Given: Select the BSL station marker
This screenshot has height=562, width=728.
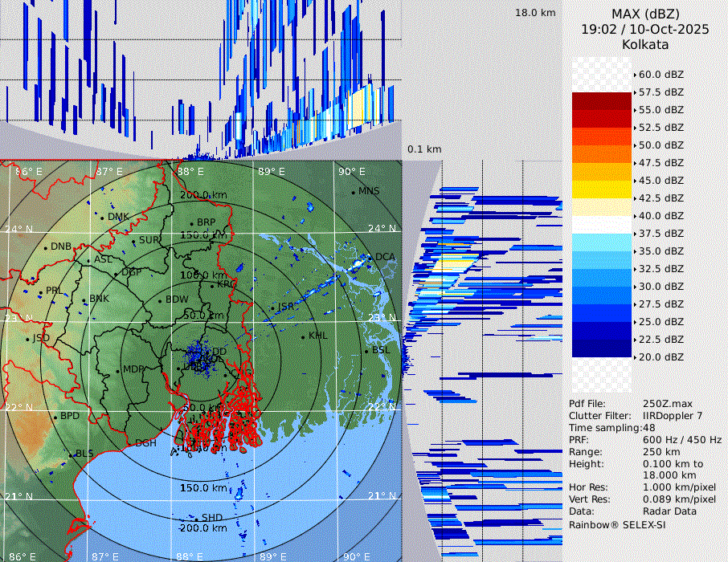Looking at the screenshot, I should coord(366,351).
